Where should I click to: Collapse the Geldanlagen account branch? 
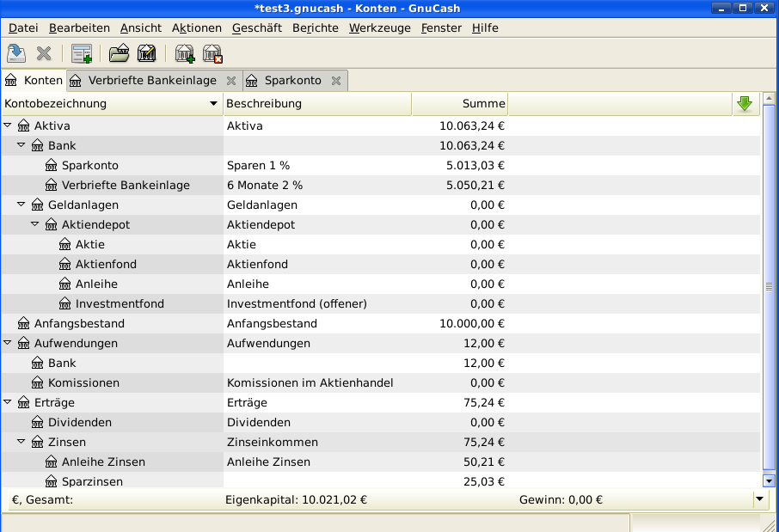(x=21, y=205)
